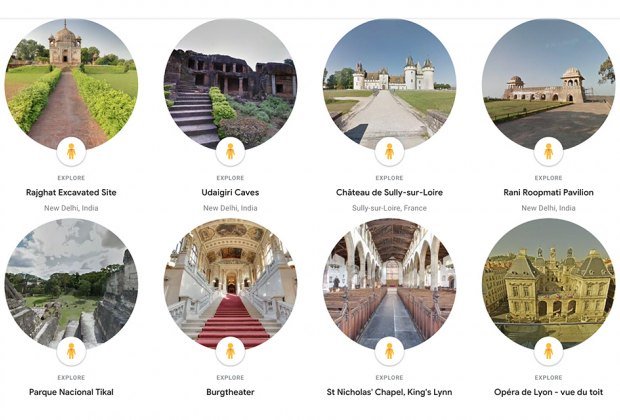This screenshot has height=420, width=620.
Task: Click the Pegman icon under Udaigiri Caves
Action: (231, 151)
